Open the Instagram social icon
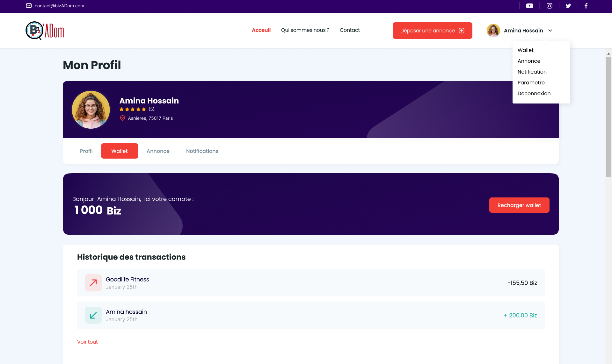Screen dimensions: 612x364 550,6
